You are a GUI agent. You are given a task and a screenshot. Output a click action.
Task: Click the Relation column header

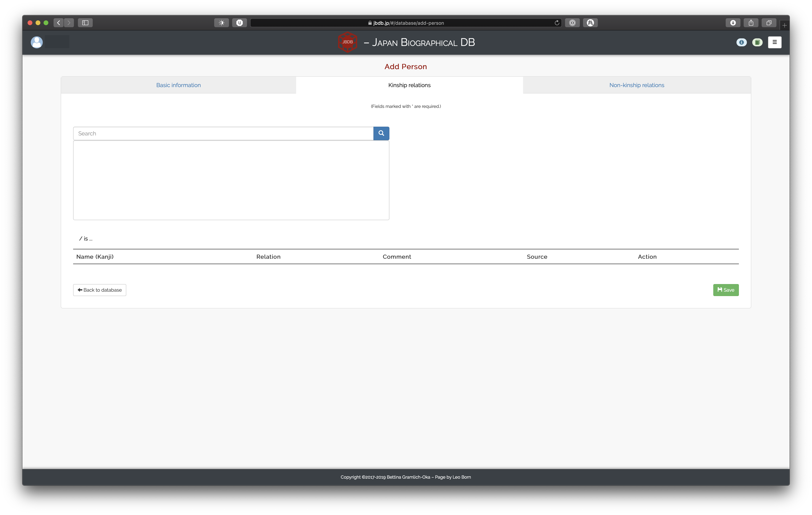pyautogui.click(x=268, y=257)
